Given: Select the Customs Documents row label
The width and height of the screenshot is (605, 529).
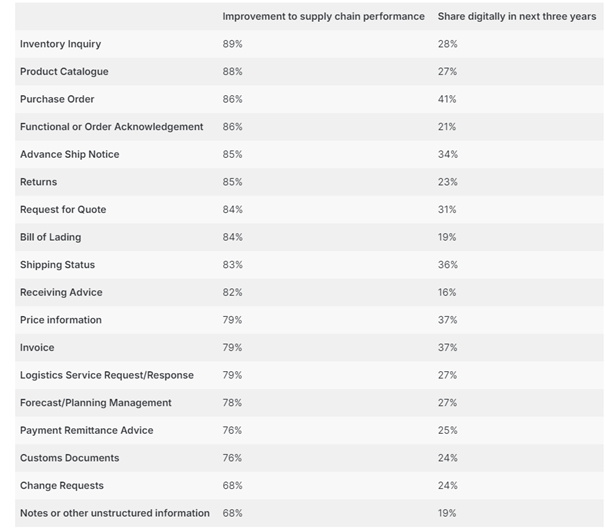Looking at the screenshot, I should [69, 458].
